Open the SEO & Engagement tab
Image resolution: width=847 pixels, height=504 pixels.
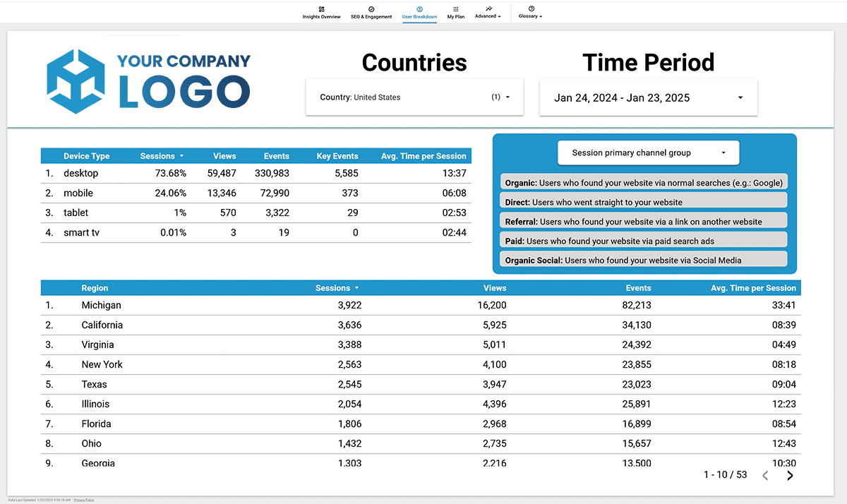(371, 16)
